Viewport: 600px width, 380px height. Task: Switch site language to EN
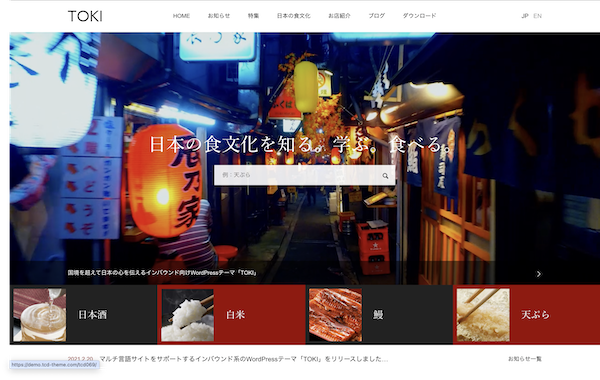click(x=537, y=16)
